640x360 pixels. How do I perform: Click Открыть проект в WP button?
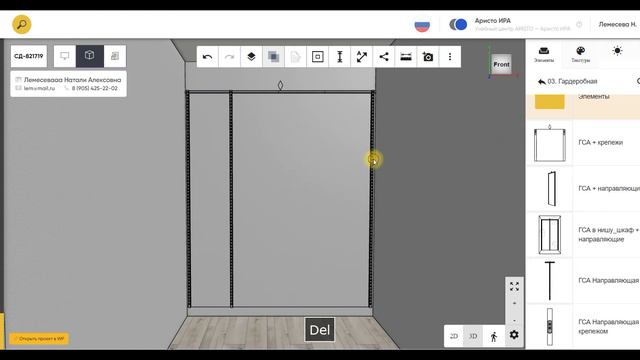(39, 339)
